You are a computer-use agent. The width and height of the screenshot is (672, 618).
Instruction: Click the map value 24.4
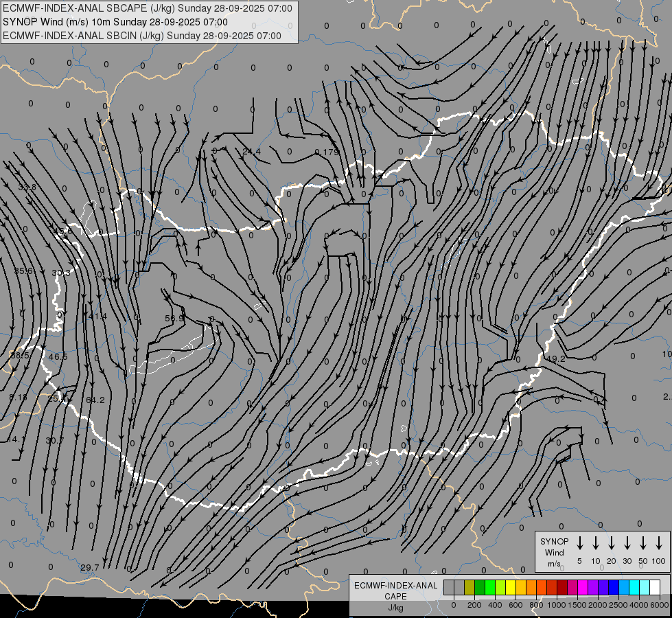(251, 151)
